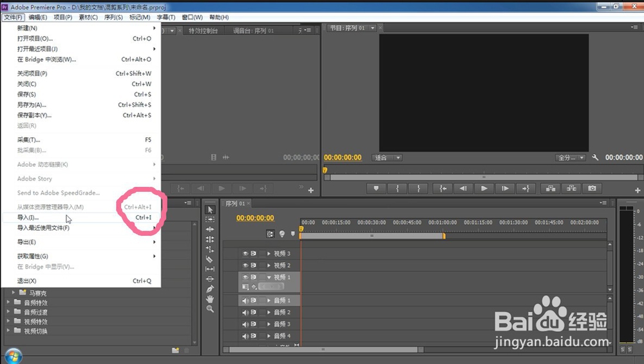The image size is (644, 364).
Task: Select the Slip tool
Action: (x=210, y=269)
